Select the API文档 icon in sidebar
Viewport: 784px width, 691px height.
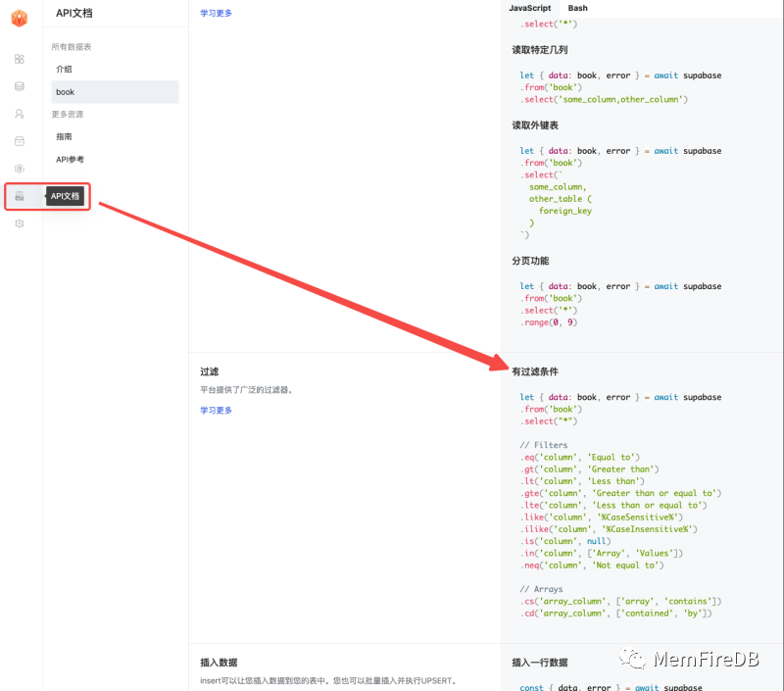click(19, 196)
